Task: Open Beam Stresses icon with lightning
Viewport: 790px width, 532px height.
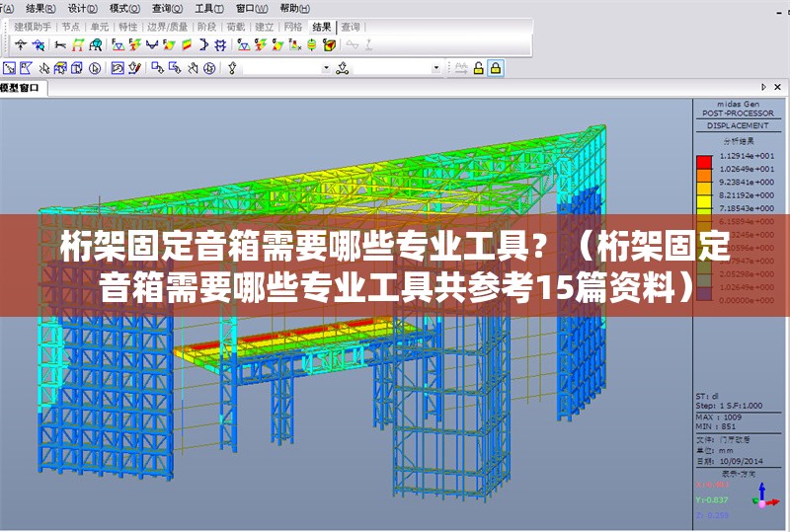Action: click(260, 44)
